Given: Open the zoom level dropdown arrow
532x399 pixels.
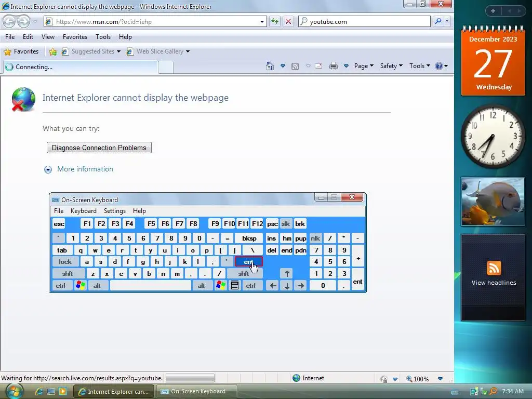Looking at the screenshot, I should pos(440,379).
